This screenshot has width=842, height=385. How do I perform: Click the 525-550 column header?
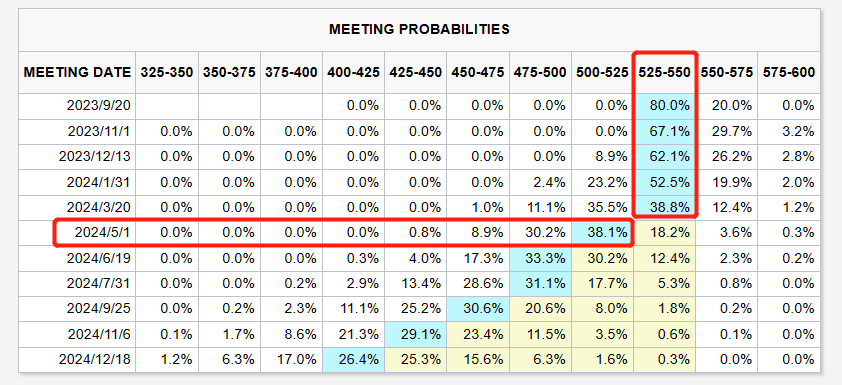(664, 72)
